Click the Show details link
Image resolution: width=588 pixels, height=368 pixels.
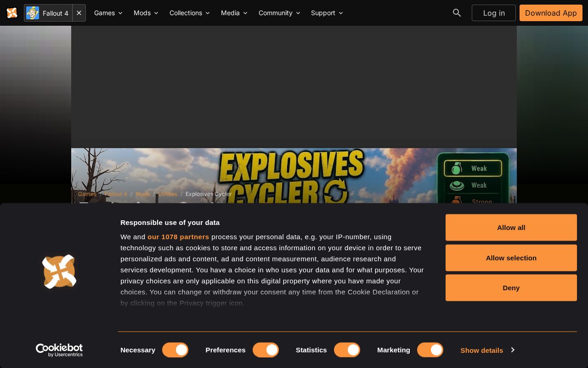click(481, 350)
